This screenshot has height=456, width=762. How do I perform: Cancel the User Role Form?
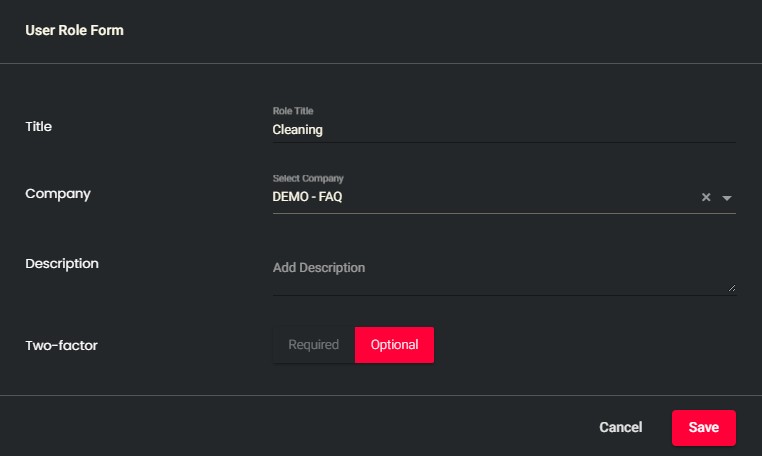click(620, 427)
